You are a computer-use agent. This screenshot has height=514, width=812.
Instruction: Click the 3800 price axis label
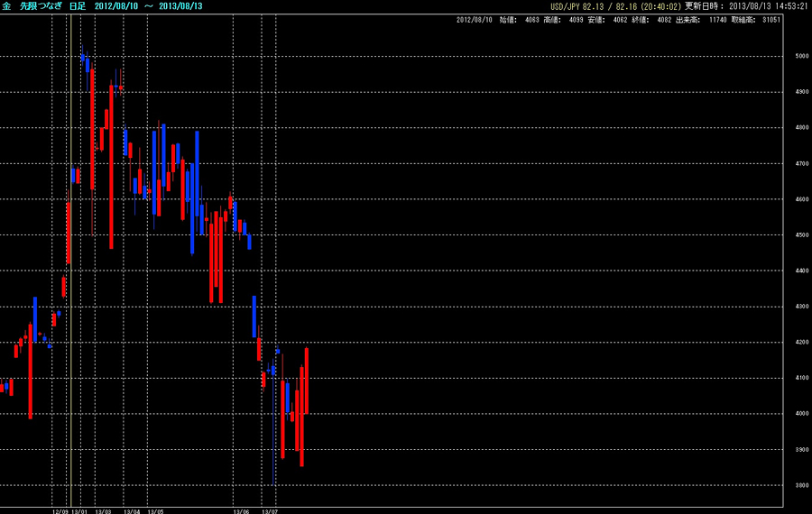(802, 485)
